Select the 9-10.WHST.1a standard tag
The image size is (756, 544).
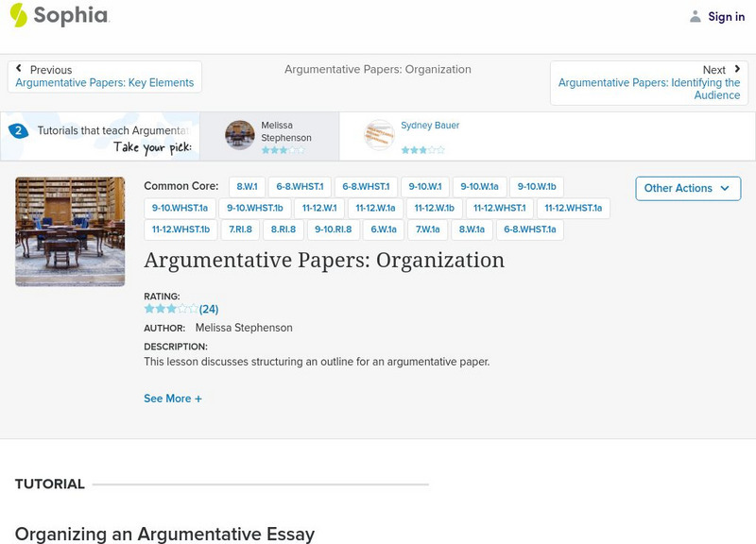[180, 208]
